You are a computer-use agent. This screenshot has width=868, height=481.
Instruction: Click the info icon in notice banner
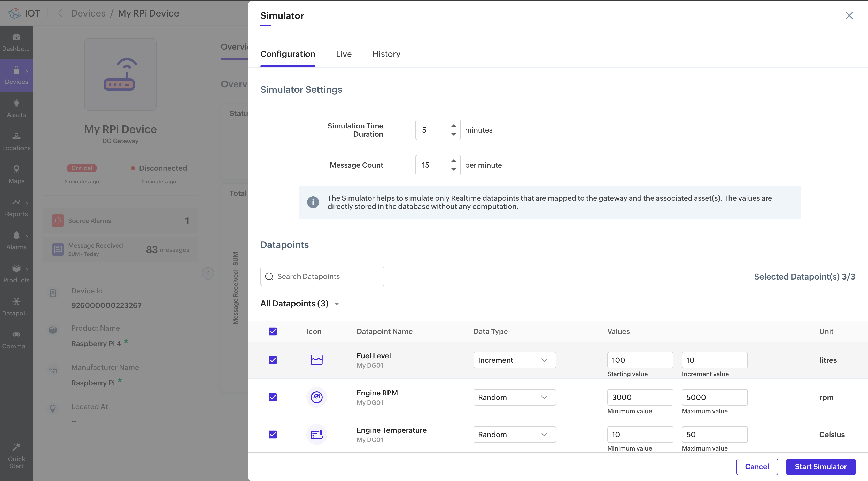(313, 202)
